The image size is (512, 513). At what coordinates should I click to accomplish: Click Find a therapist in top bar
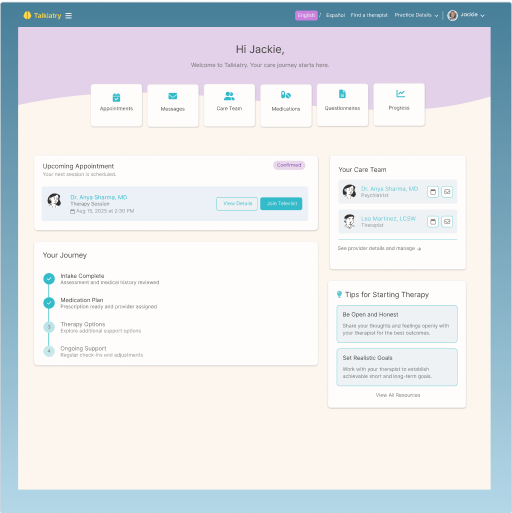pyautogui.click(x=369, y=15)
